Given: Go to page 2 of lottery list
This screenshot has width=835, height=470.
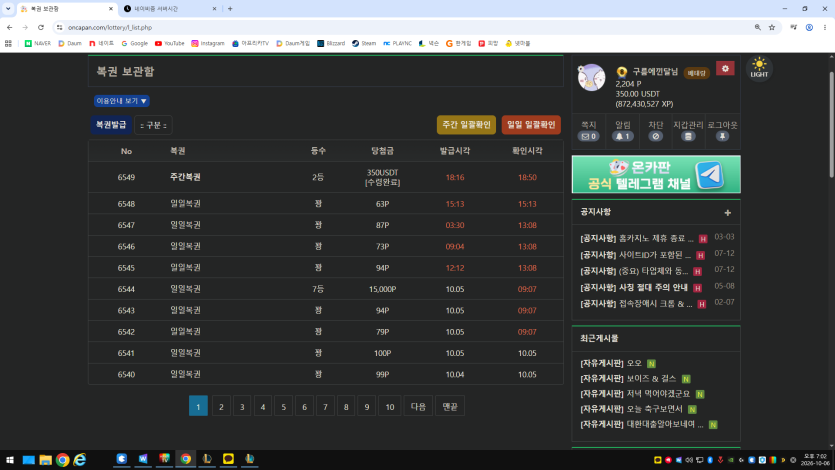Looking at the screenshot, I should pyautogui.click(x=221, y=406).
